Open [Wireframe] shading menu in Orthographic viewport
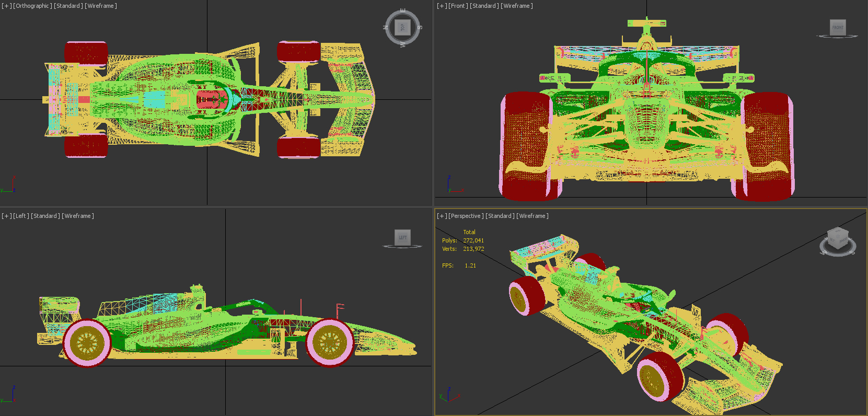 tap(101, 6)
